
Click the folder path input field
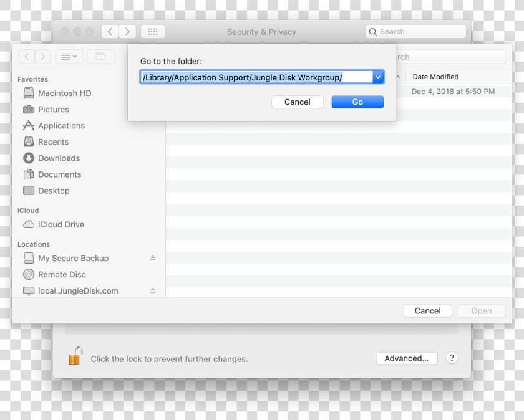coord(256,77)
